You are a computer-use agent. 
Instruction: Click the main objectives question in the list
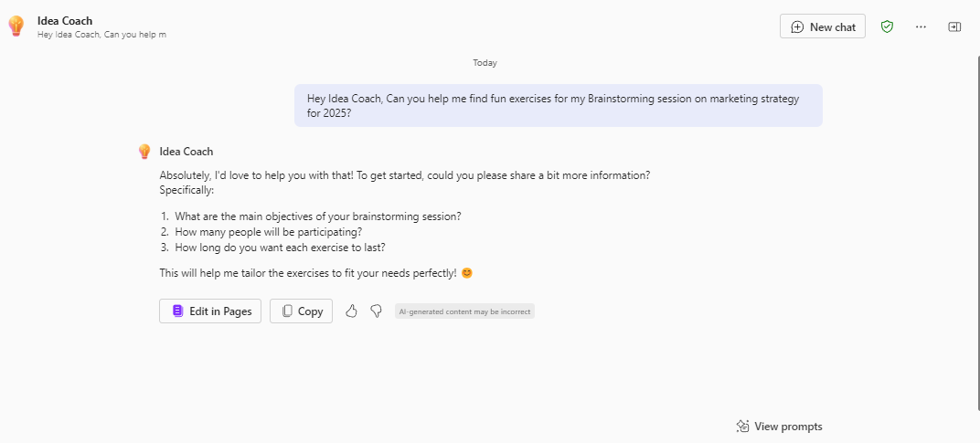tap(317, 216)
